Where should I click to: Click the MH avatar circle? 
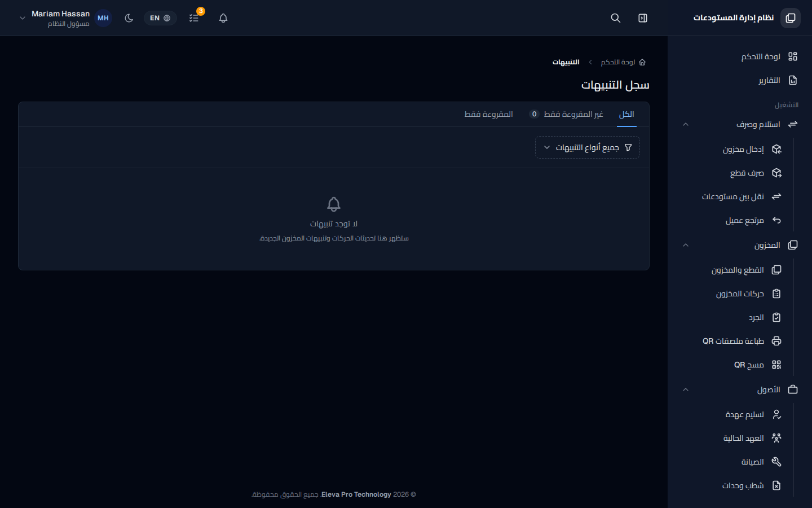(x=103, y=18)
